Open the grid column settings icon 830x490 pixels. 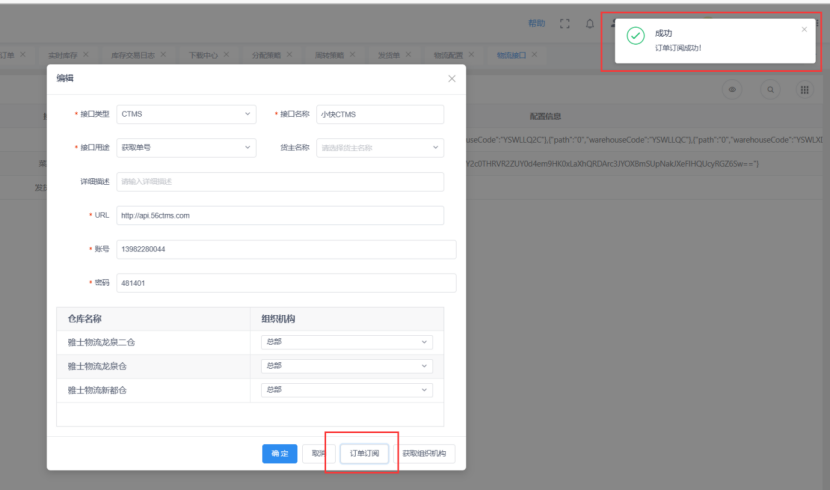804,89
